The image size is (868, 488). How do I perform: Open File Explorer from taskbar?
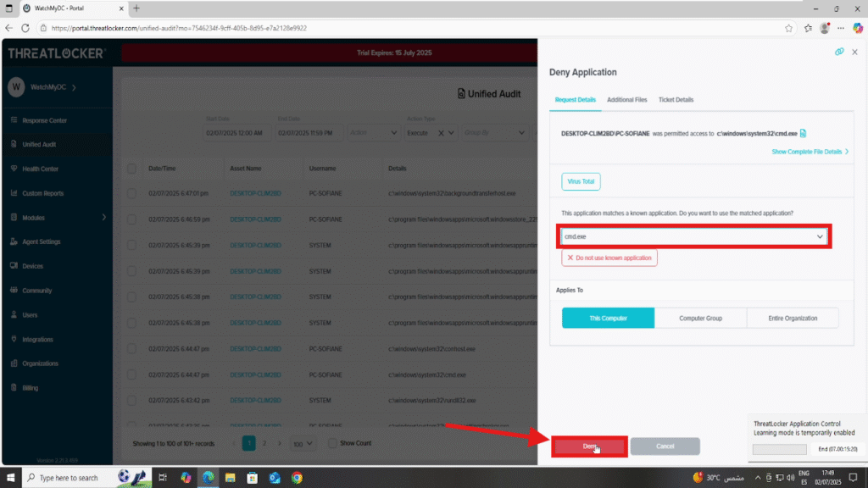(x=231, y=478)
